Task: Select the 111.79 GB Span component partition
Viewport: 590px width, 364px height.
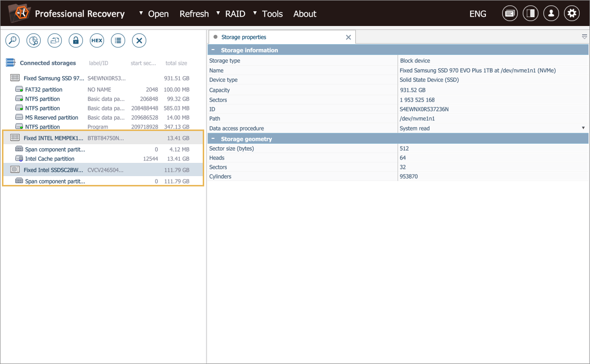Action: 102,181
